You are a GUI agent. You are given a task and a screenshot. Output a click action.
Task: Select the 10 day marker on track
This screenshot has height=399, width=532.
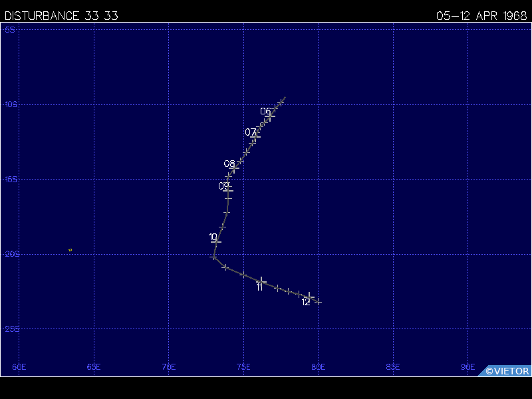coord(216,242)
